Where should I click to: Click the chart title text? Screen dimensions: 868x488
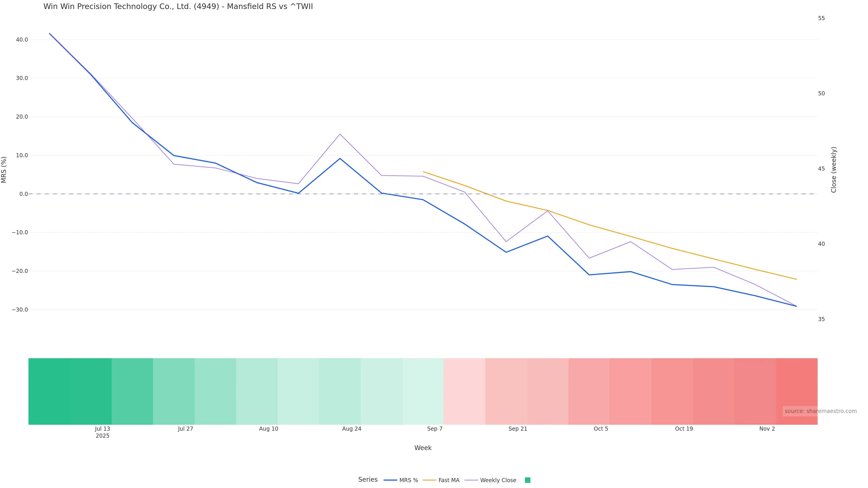(178, 6)
